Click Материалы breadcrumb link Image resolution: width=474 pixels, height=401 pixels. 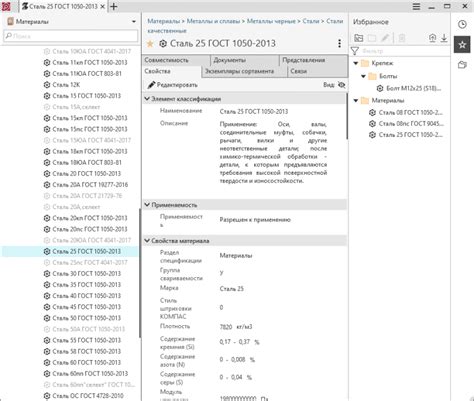point(163,21)
